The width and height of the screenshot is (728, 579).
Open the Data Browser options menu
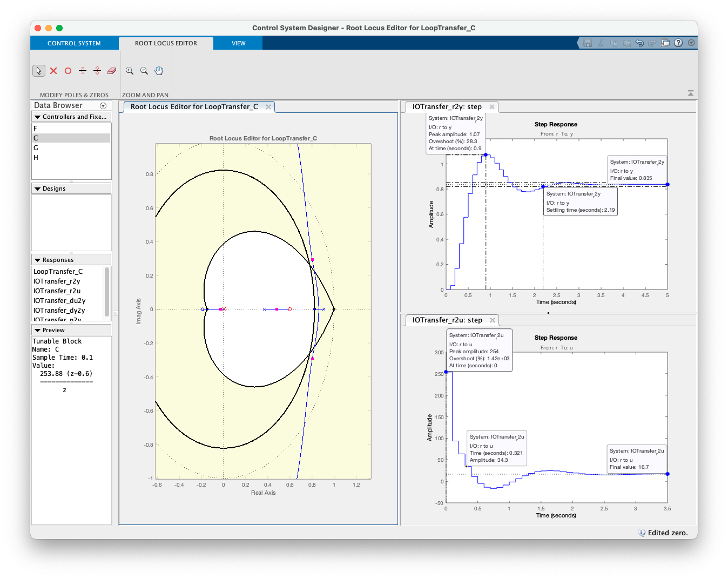coord(103,106)
